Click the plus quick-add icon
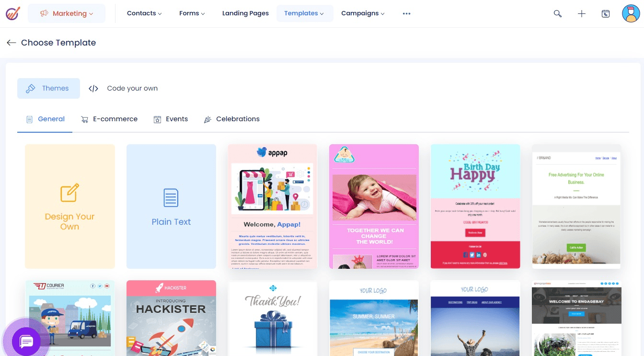This screenshot has height=356, width=644. pyautogui.click(x=582, y=13)
